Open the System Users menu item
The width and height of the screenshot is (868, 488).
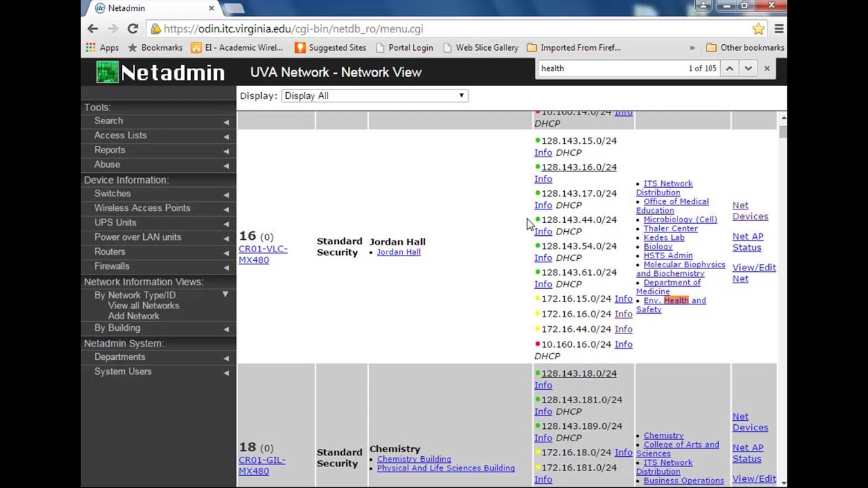(123, 371)
